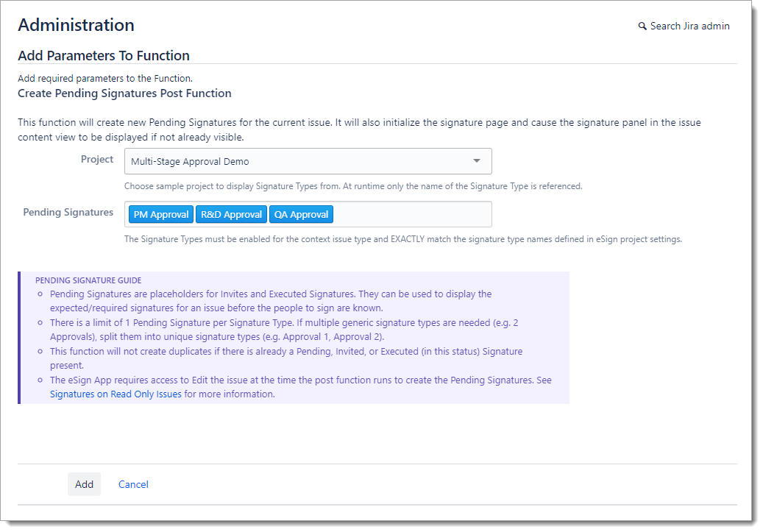
Task: Click the Pending Signature Guide title
Action: pyautogui.click(x=88, y=280)
